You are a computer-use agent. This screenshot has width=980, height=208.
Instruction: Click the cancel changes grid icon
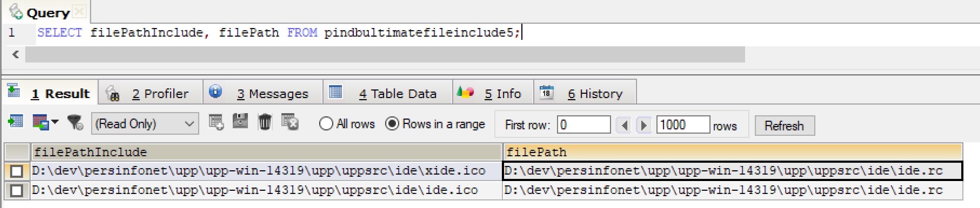[x=290, y=122]
